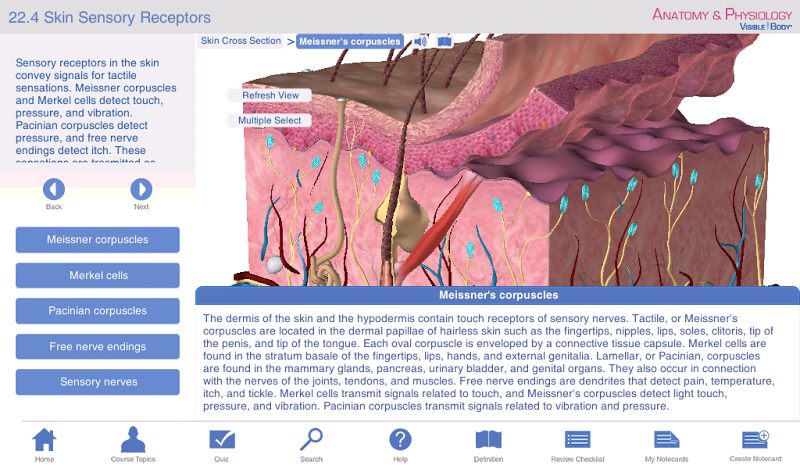Click the Refresh View button
Screen dimensions: 800x469
coord(270,95)
